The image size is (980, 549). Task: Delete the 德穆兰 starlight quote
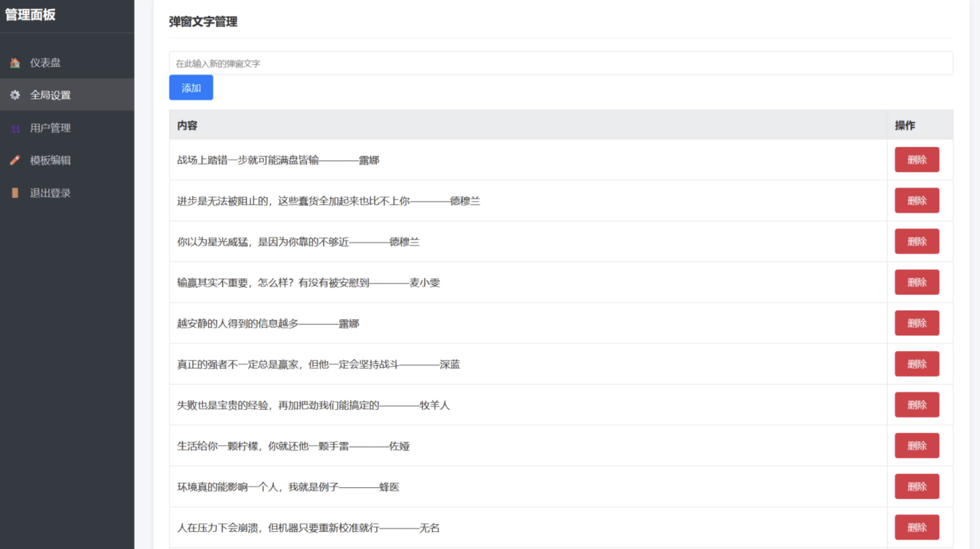point(917,241)
